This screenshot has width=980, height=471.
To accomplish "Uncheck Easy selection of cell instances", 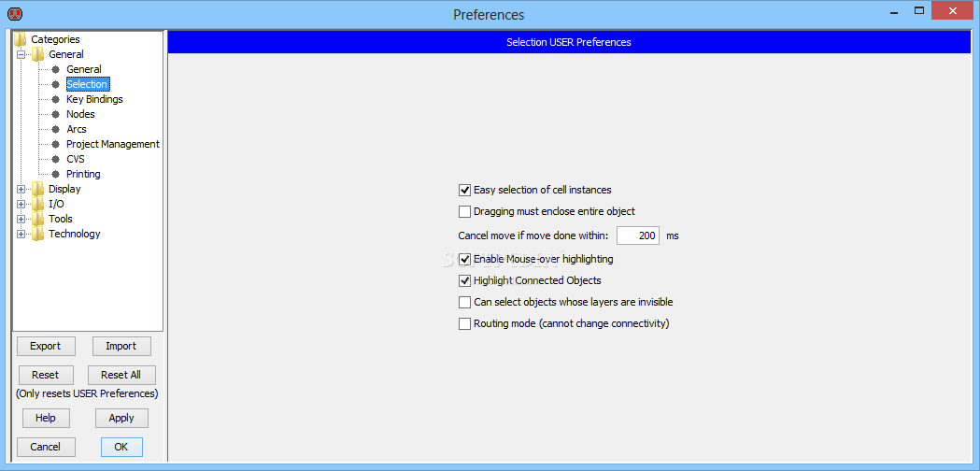I will [x=464, y=190].
